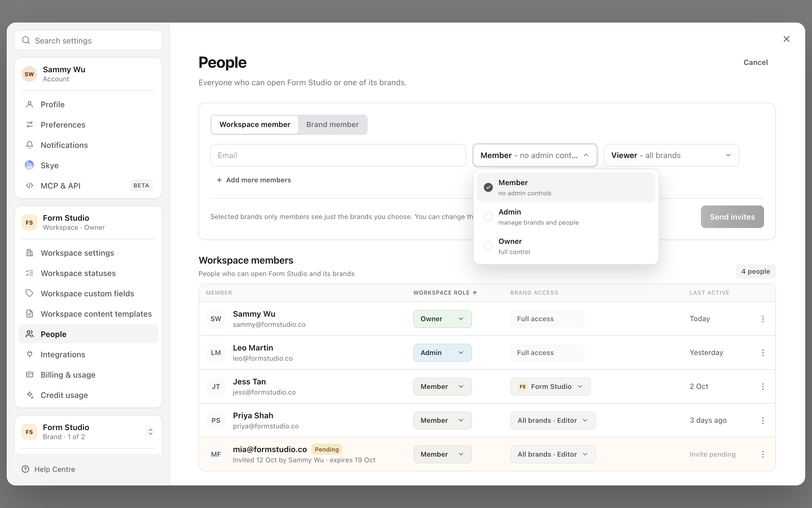812x508 pixels.
Task: Open Skye assistant settings
Action: coord(88,165)
